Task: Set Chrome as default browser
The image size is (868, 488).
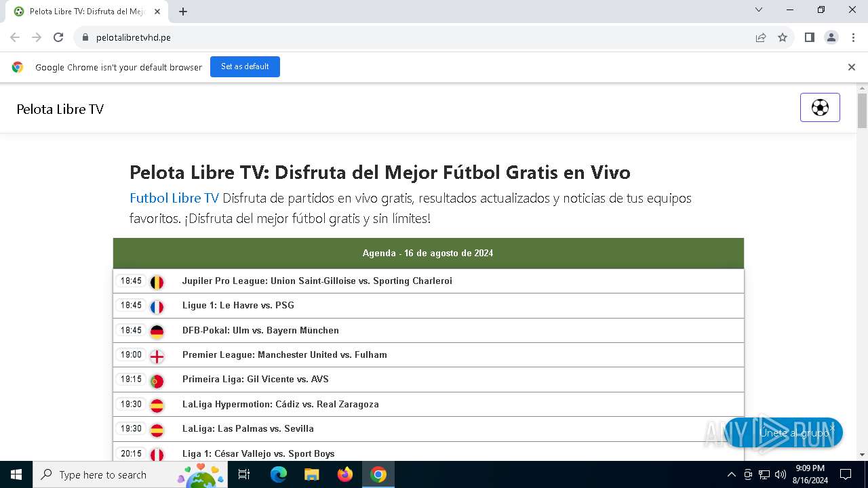Action: click(x=245, y=66)
